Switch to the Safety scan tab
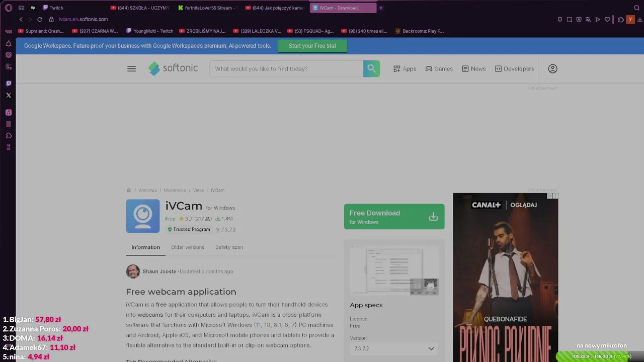The height and width of the screenshot is (362, 644). tap(229, 247)
